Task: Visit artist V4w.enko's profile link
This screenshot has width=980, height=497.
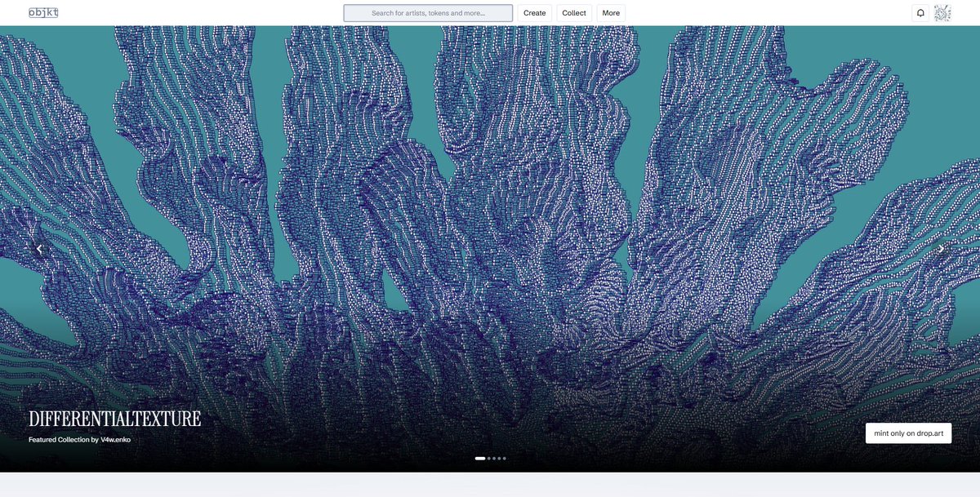Action: [116, 440]
